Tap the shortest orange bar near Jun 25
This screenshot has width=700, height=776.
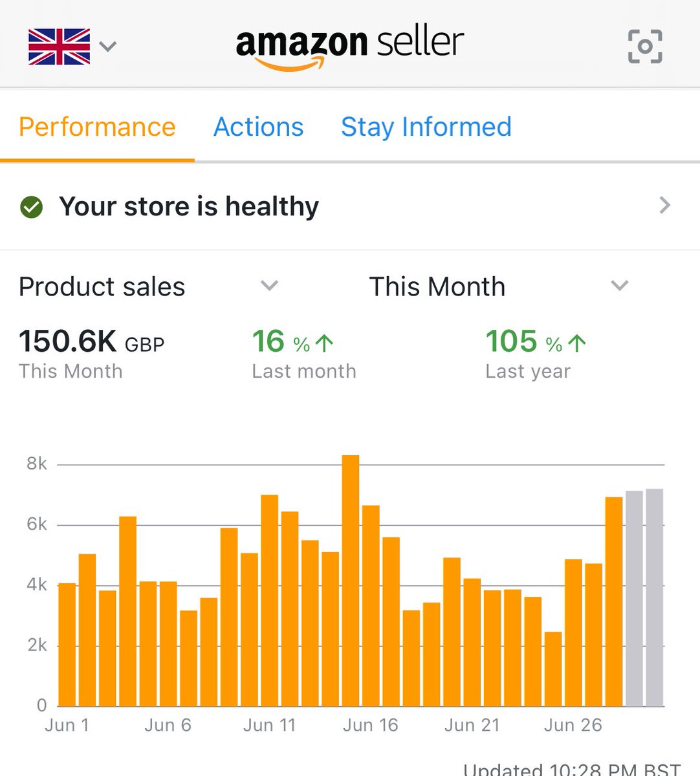click(553, 669)
